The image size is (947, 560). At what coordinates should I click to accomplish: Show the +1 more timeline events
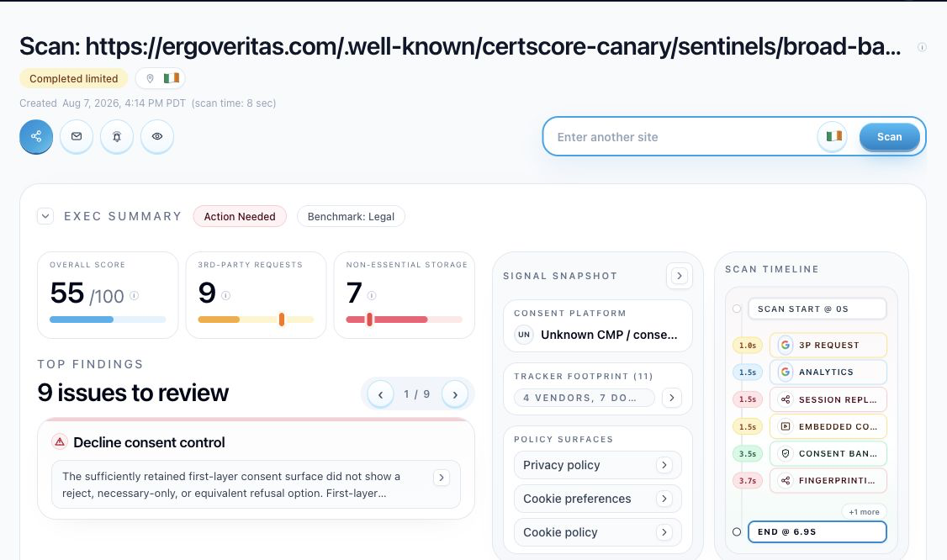tap(864, 512)
